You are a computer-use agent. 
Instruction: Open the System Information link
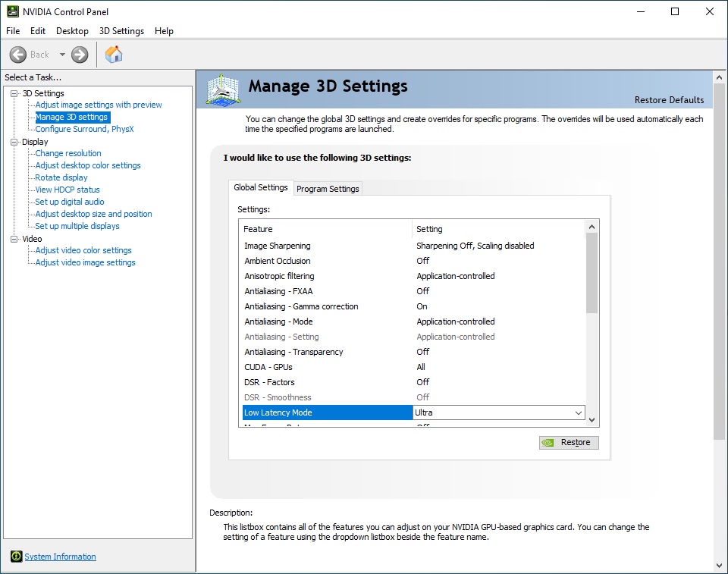61,557
